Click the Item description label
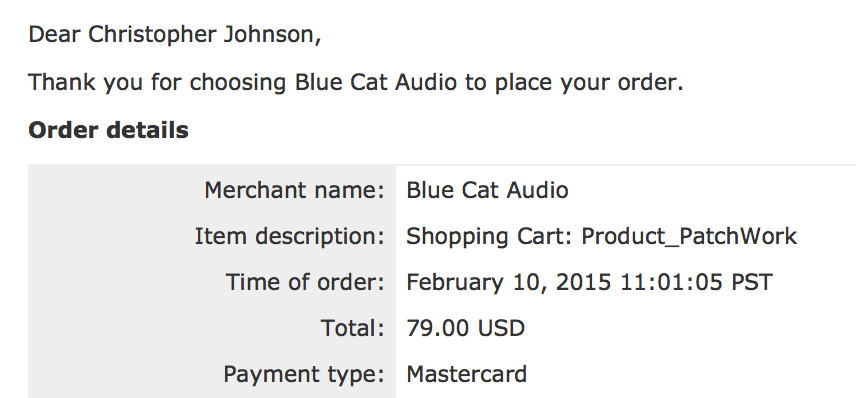This screenshot has width=856, height=398. pos(289,237)
